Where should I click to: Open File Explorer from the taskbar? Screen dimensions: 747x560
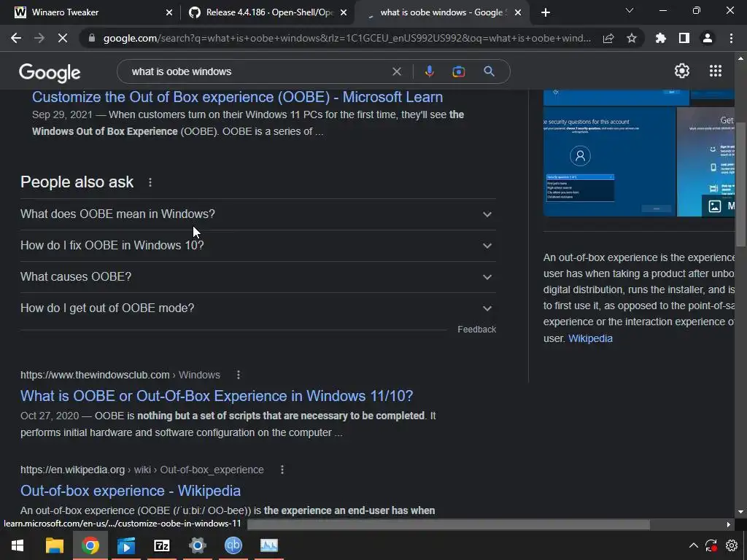(54, 545)
